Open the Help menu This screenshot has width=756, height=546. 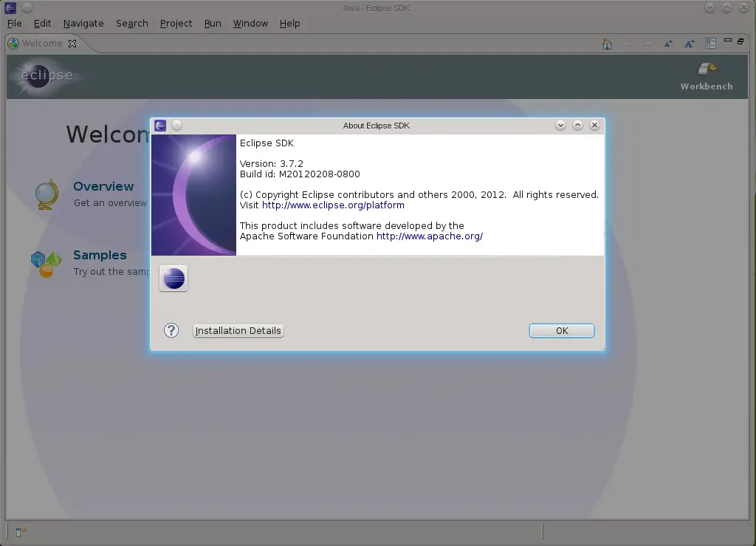pos(289,23)
